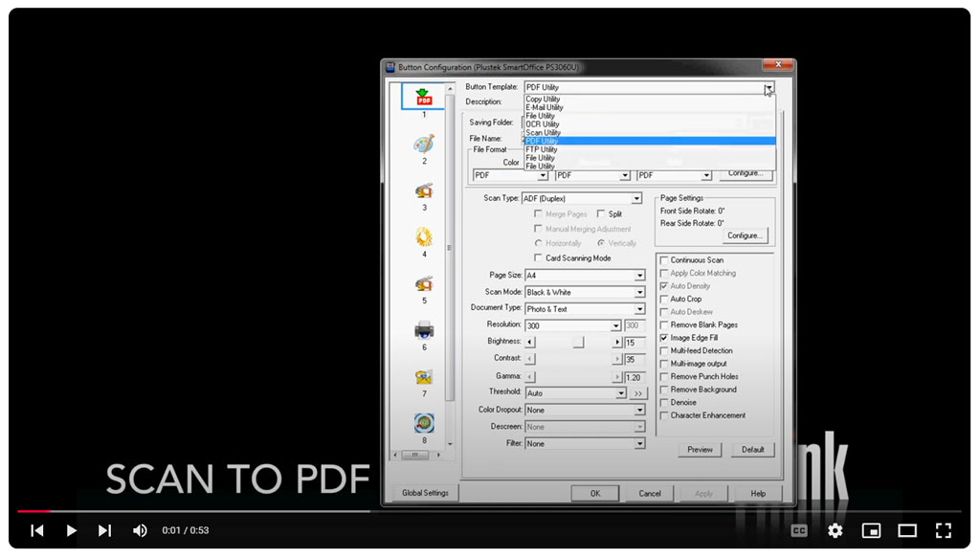Click the button list horizontal scrollbar
Image resolution: width=980 pixels, height=558 pixels.
[x=417, y=455]
